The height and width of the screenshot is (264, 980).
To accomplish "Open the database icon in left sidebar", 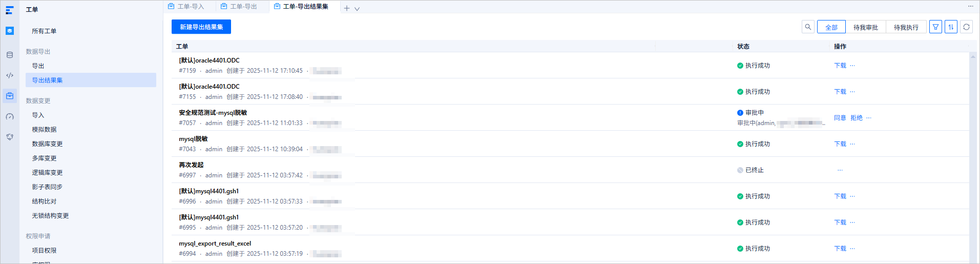I will (x=10, y=55).
